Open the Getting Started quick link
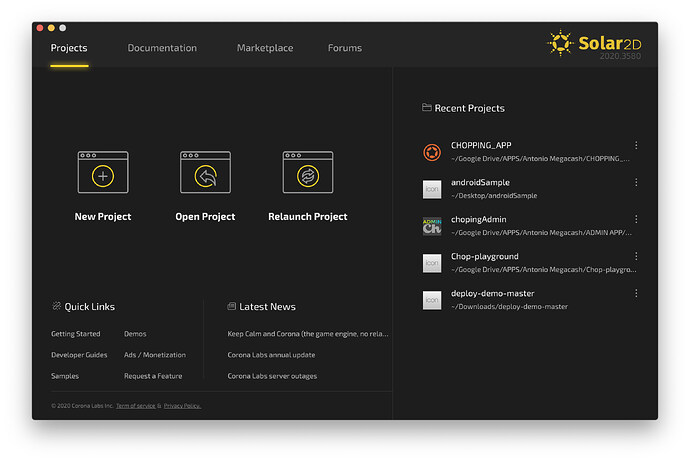Viewport: 689px width, 462px height. click(x=76, y=334)
